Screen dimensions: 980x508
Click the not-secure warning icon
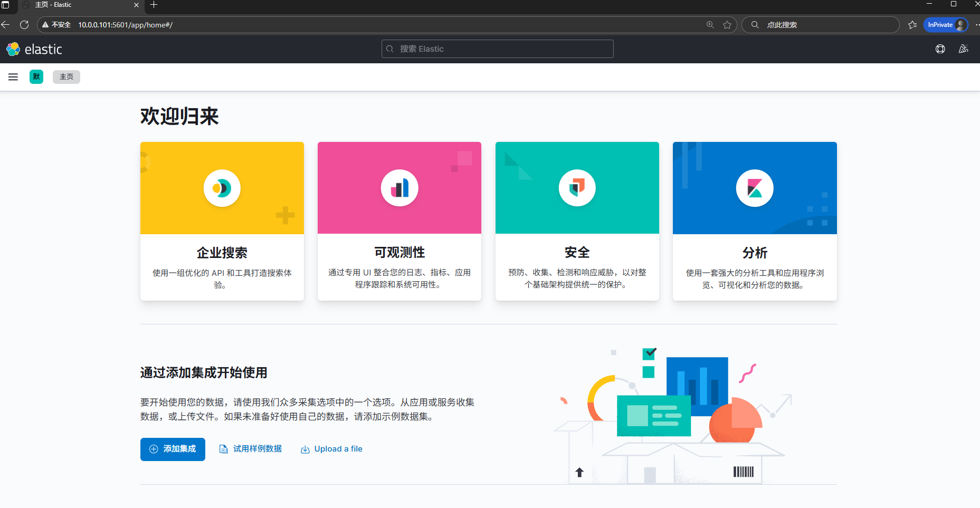pyautogui.click(x=45, y=25)
